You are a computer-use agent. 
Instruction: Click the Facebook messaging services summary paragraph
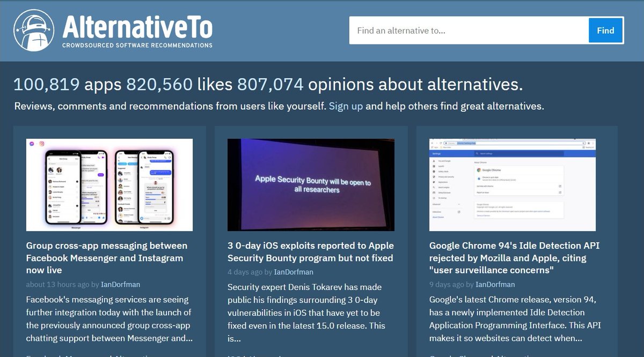tap(109, 318)
